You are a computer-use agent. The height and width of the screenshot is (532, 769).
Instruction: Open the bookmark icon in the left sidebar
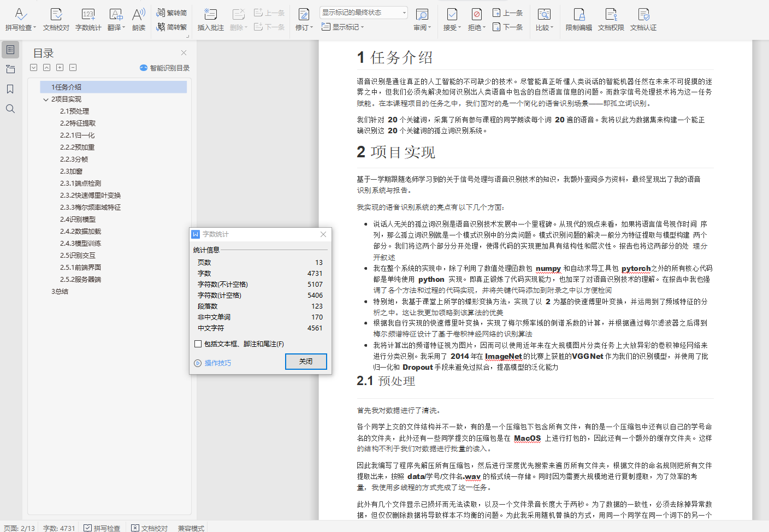[10, 89]
